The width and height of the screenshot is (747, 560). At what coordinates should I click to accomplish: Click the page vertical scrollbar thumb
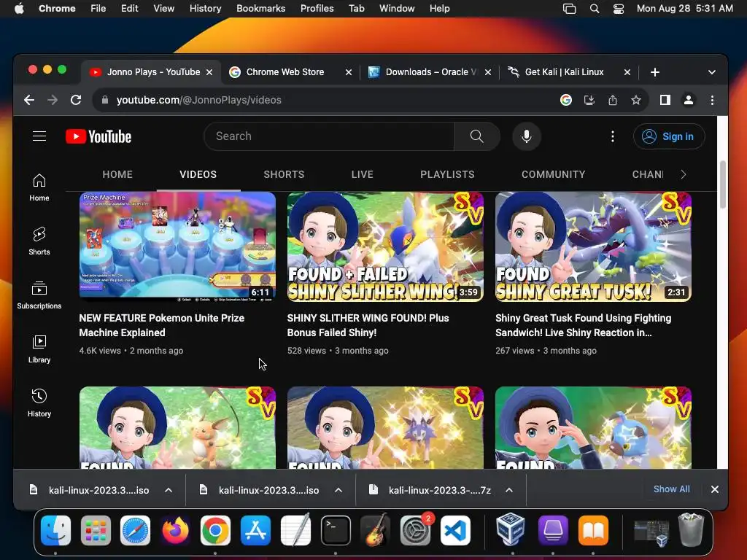(x=722, y=184)
